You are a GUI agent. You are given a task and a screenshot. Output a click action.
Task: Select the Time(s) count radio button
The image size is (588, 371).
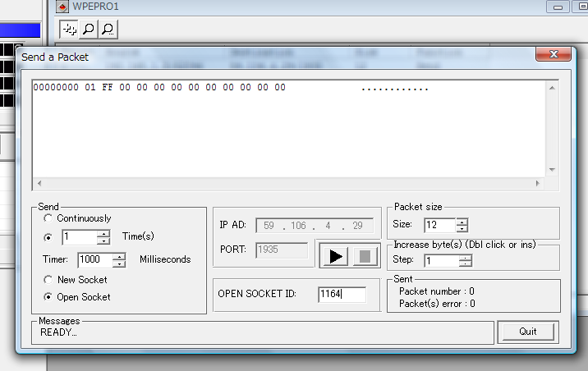click(x=48, y=237)
